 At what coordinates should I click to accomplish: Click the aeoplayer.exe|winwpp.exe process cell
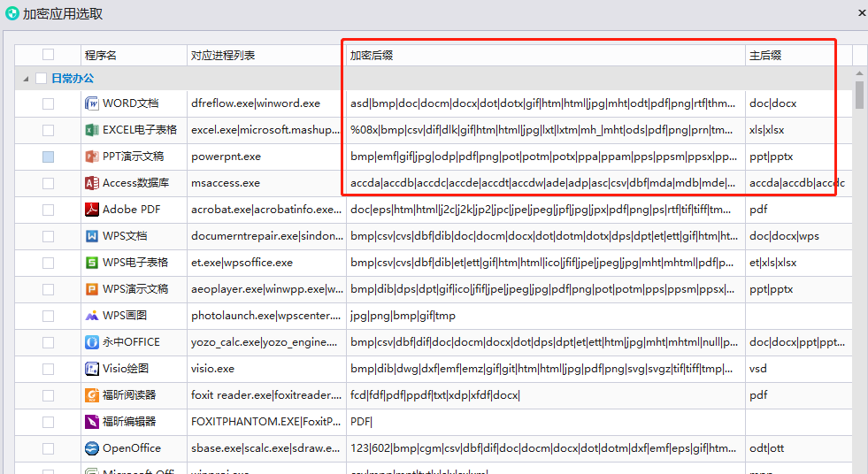[267, 289]
